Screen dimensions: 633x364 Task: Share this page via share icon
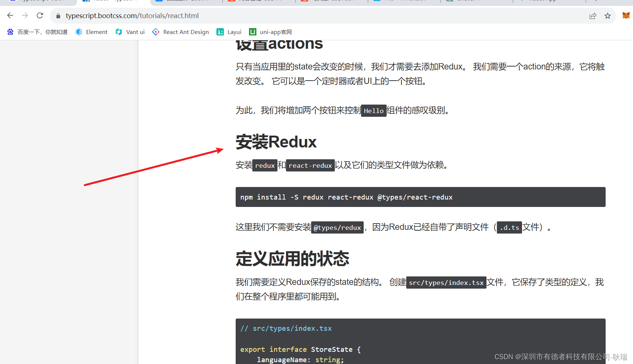tap(593, 16)
